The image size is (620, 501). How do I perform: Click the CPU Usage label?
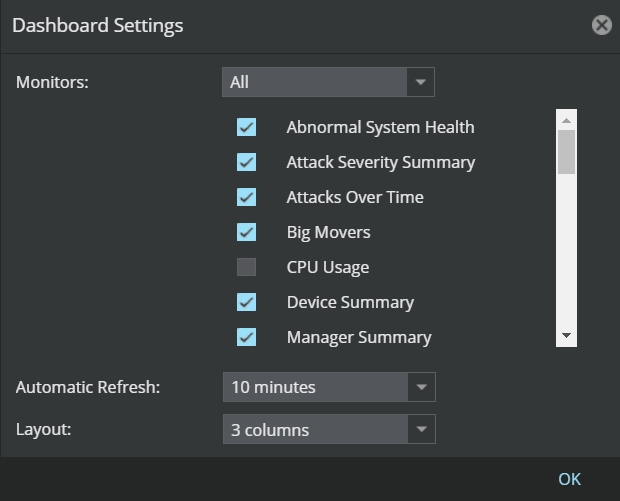[328, 267]
